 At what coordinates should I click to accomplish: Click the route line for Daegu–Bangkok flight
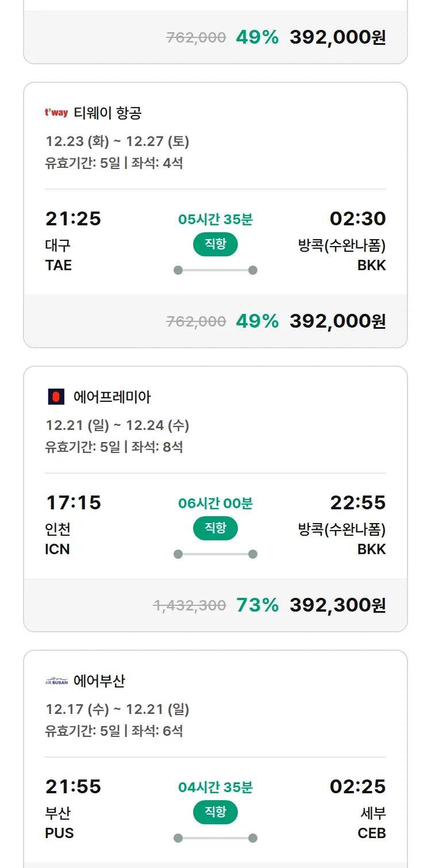tap(215, 270)
